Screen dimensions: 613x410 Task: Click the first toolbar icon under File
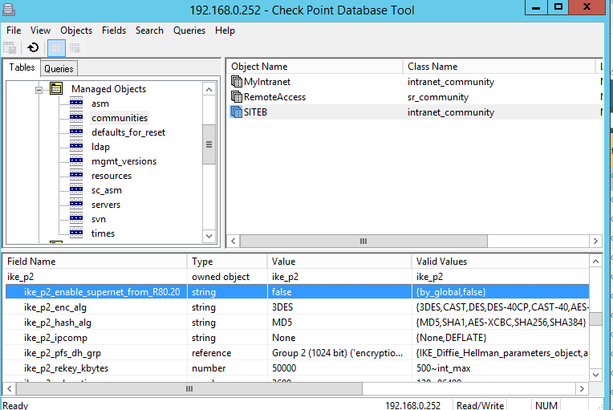click(11, 48)
